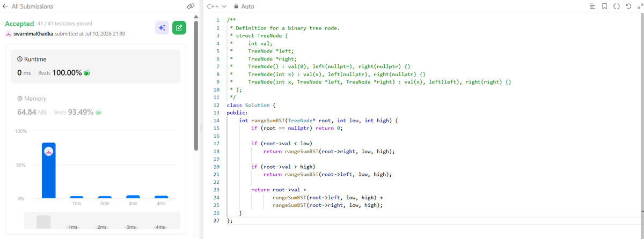Screen dimensions: 644x239
Task: Click the back arrow icon
Action: coord(6,6)
